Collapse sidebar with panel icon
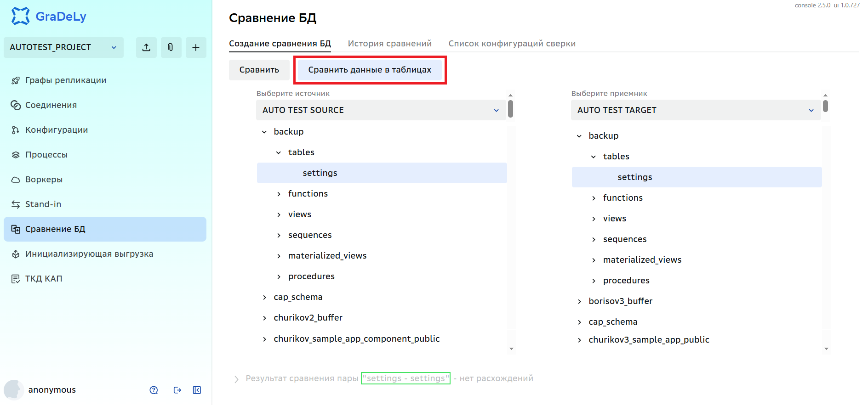Screen dimensions: 868x406 197,390
